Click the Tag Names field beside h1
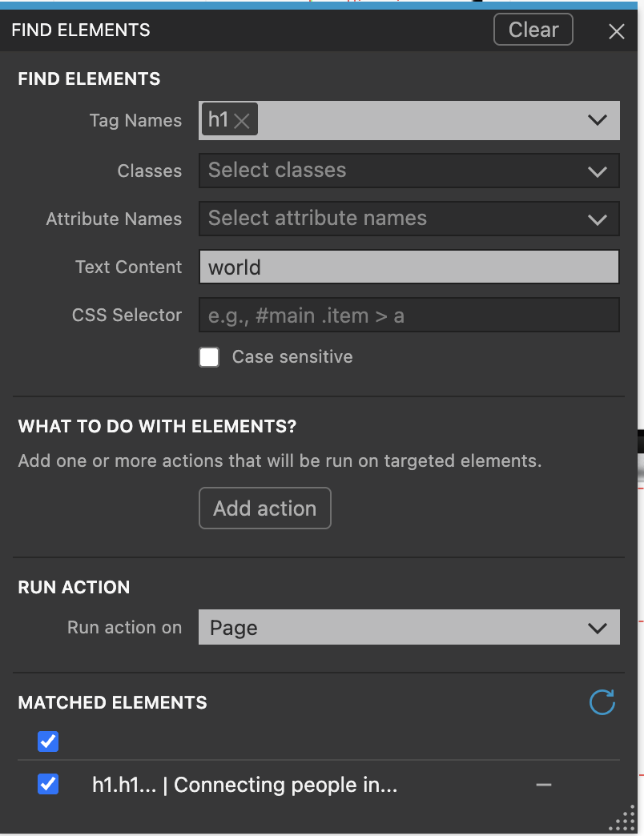644x836 pixels. (x=417, y=121)
